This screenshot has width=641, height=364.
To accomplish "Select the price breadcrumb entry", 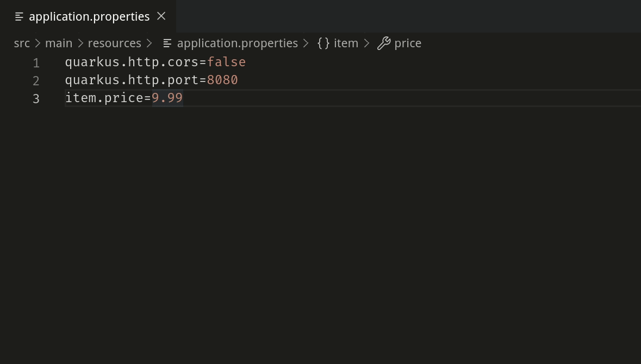I will [x=408, y=43].
